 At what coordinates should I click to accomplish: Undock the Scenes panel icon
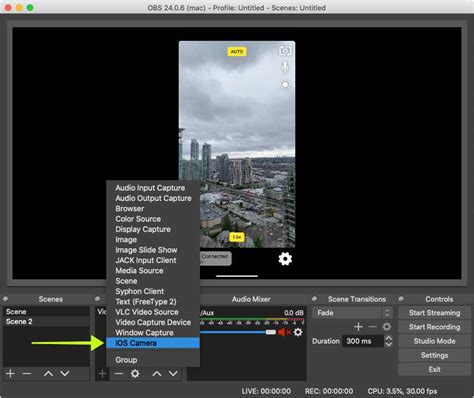pos(5,299)
